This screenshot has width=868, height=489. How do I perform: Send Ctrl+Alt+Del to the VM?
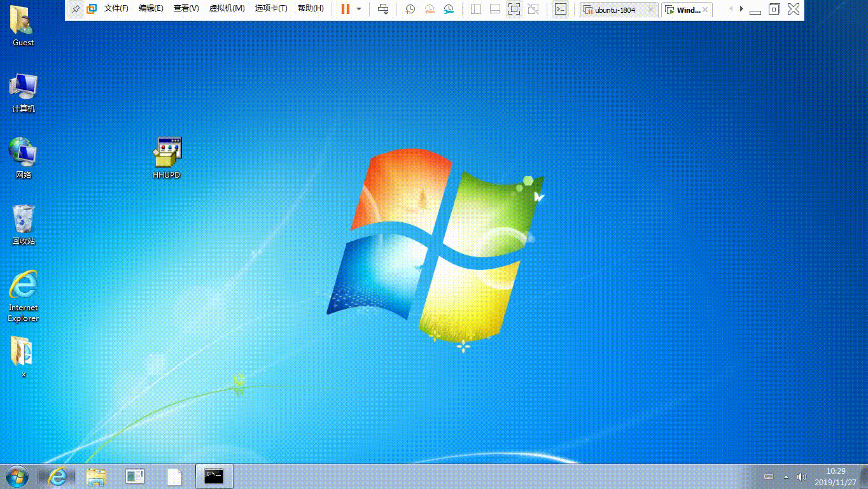[383, 9]
